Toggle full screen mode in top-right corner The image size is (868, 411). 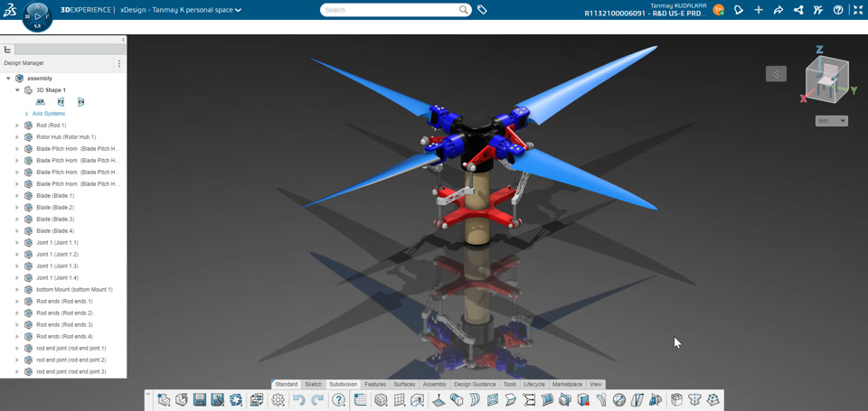click(858, 10)
